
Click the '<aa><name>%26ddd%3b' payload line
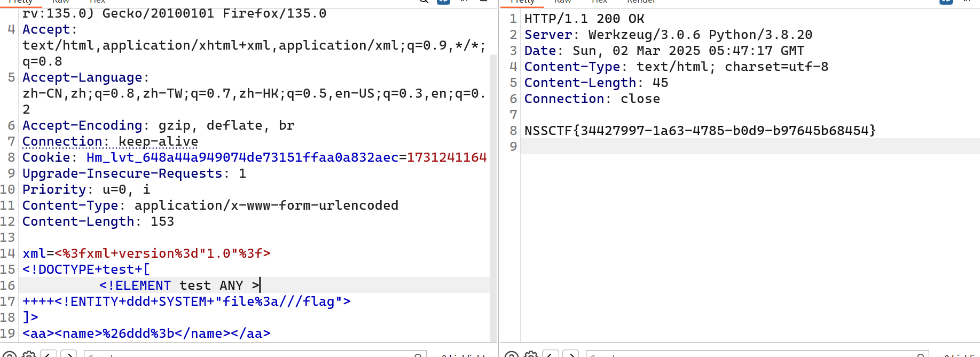point(146,334)
